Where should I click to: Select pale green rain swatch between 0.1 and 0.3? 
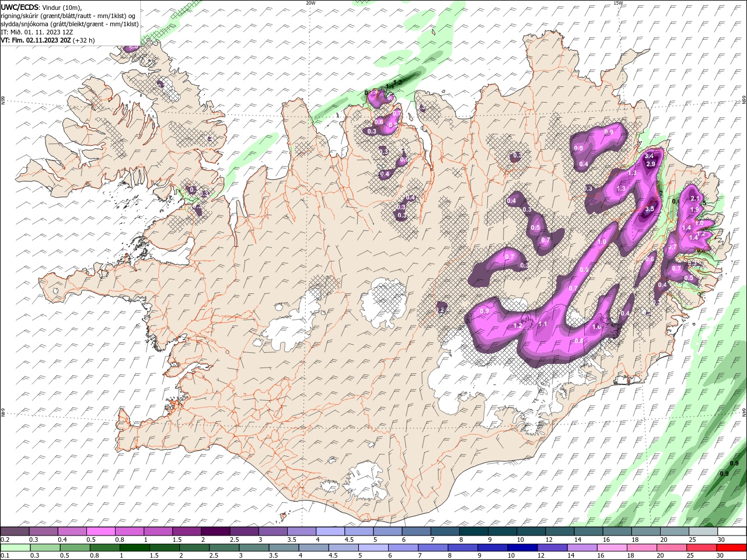pyautogui.click(x=15, y=547)
